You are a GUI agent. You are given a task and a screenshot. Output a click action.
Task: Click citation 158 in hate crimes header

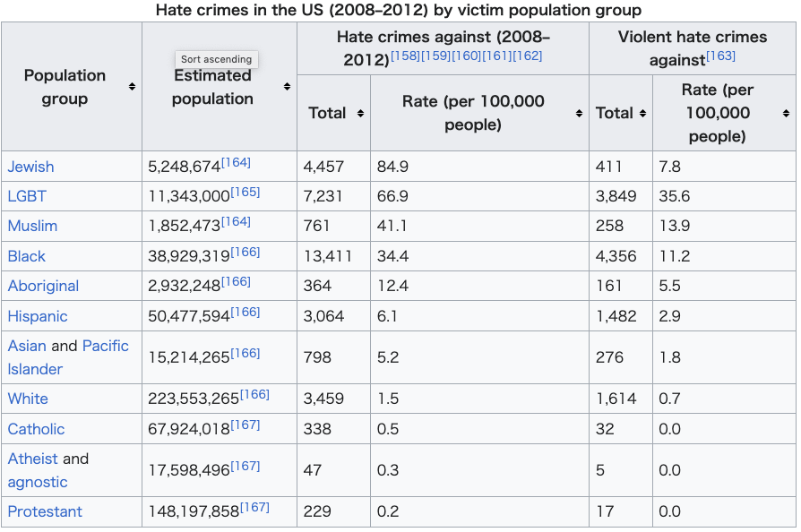406,56
